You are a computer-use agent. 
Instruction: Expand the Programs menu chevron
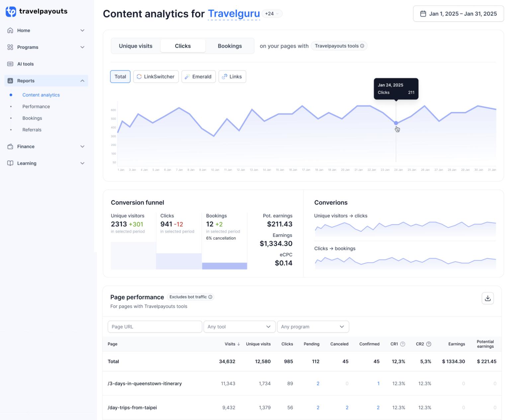click(x=82, y=47)
